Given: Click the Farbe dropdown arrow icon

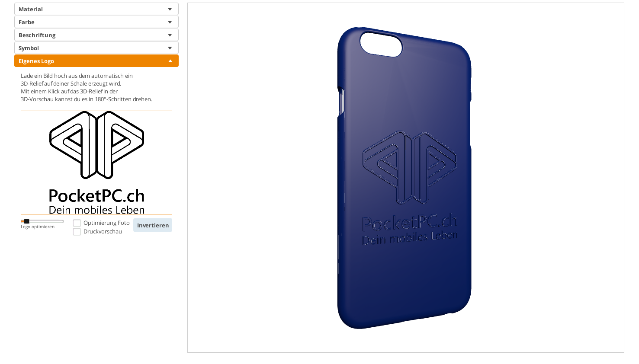Looking at the screenshot, I should [170, 22].
